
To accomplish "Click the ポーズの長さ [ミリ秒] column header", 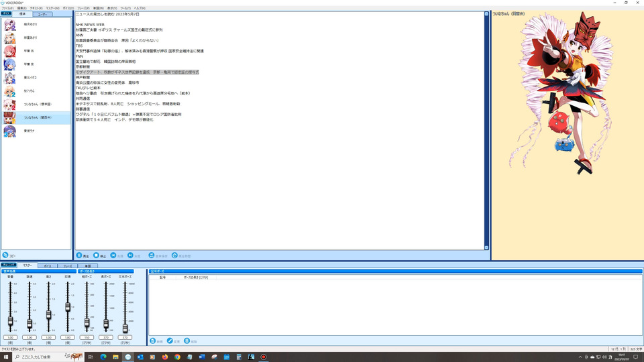I will pos(196,278).
